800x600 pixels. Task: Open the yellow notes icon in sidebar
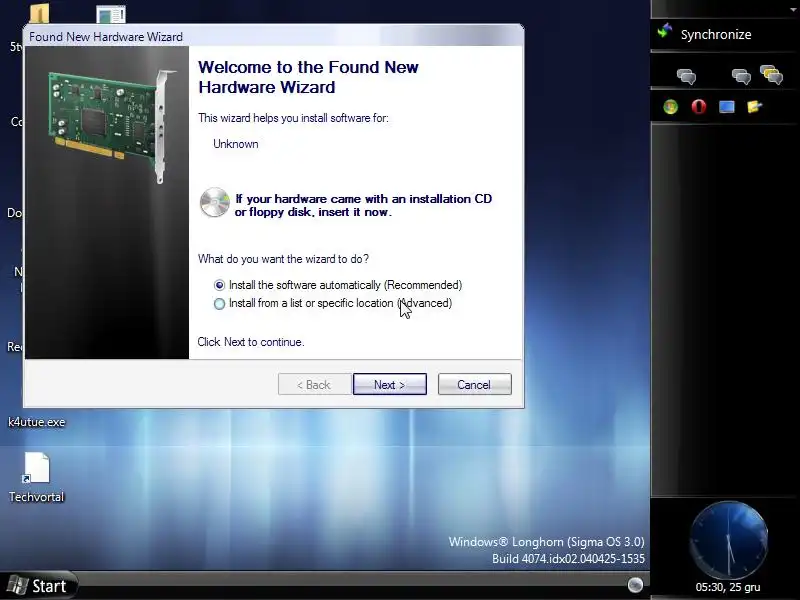tap(754, 107)
